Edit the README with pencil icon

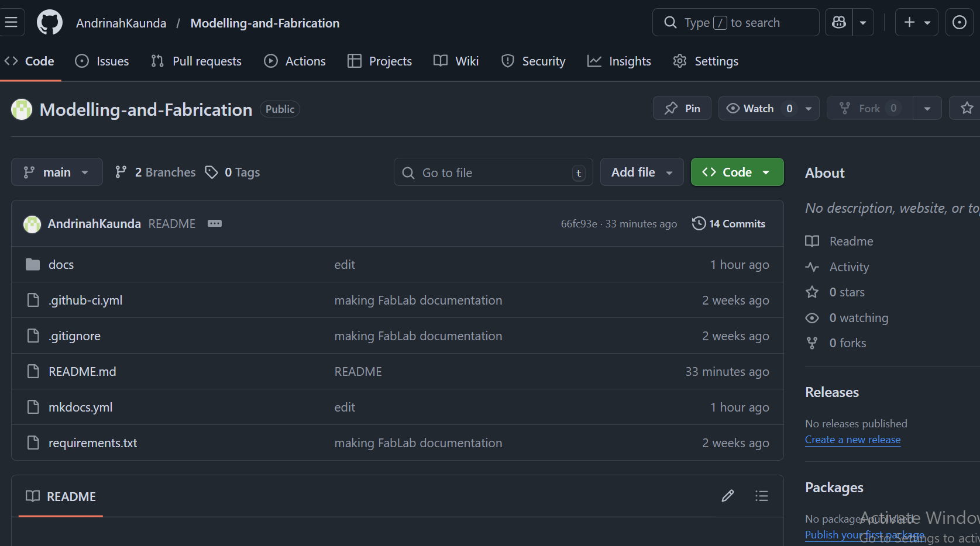727,496
